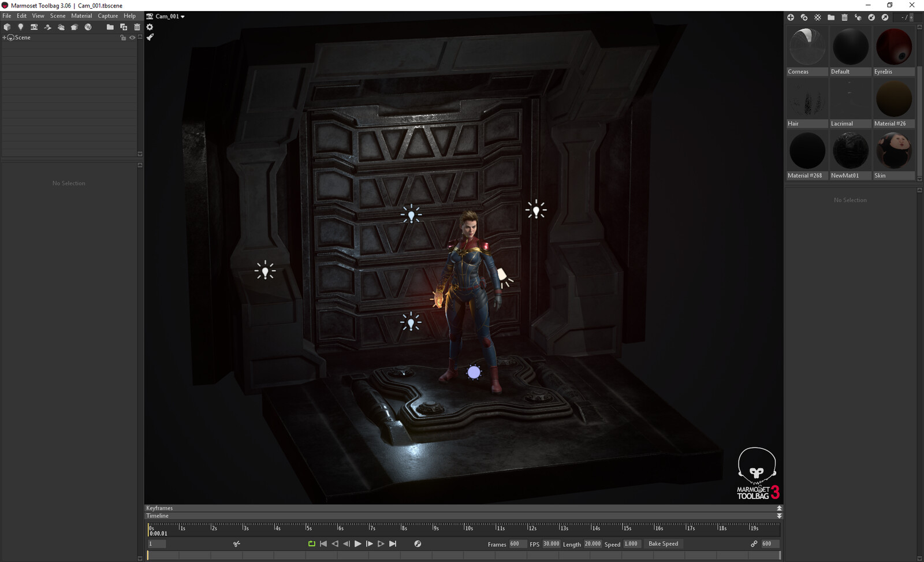Open the Scene menu
924x562 pixels.
58,16
